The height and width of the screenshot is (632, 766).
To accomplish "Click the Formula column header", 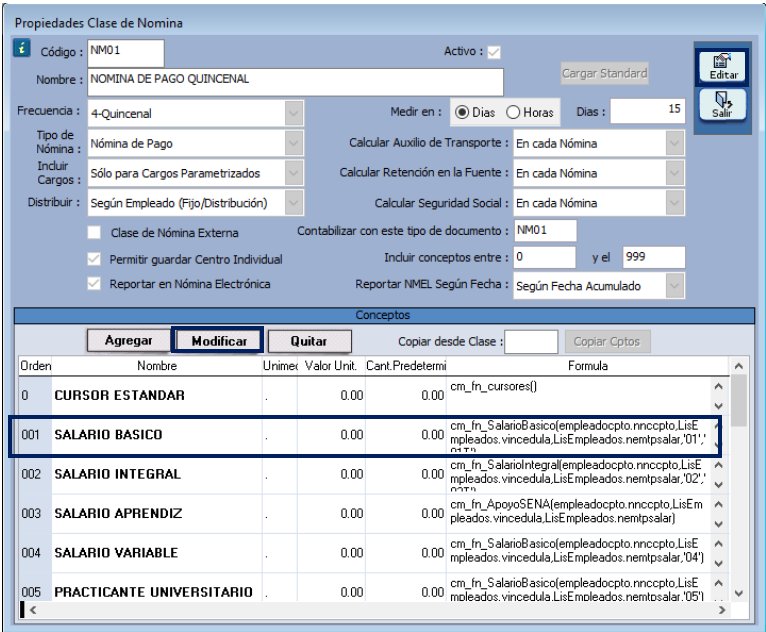I will point(588,366).
